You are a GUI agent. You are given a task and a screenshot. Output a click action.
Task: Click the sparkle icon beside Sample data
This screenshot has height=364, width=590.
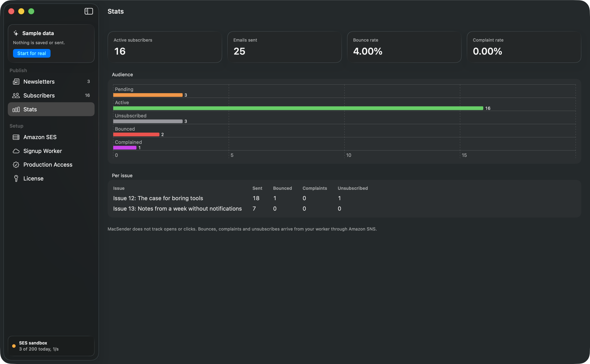click(16, 33)
